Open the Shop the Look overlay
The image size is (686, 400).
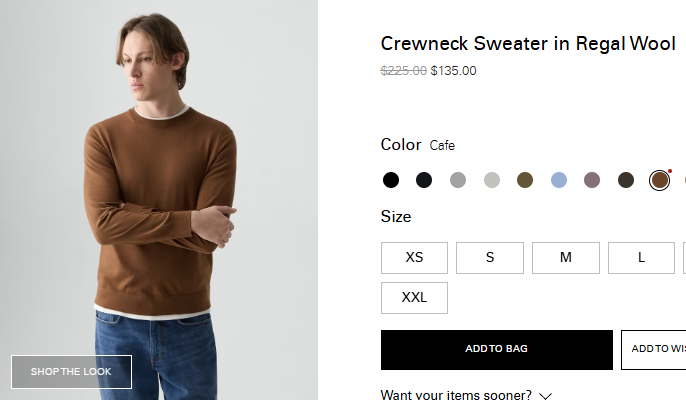coord(71,372)
